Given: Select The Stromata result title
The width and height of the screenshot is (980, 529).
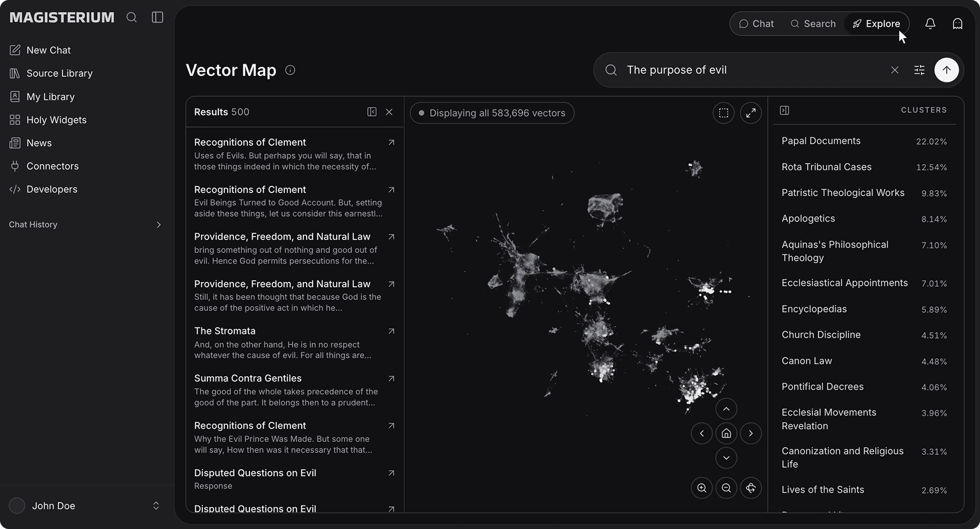Looking at the screenshot, I should [225, 331].
